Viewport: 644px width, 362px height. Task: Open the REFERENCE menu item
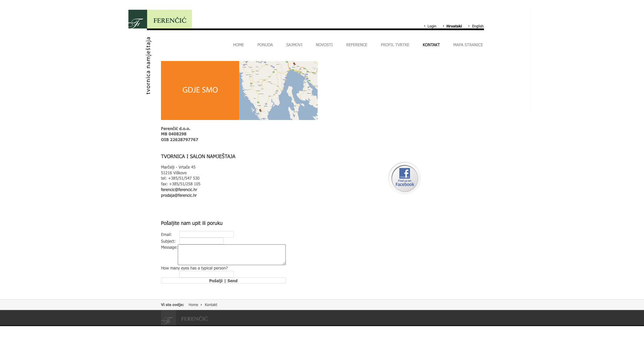[x=357, y=45]
